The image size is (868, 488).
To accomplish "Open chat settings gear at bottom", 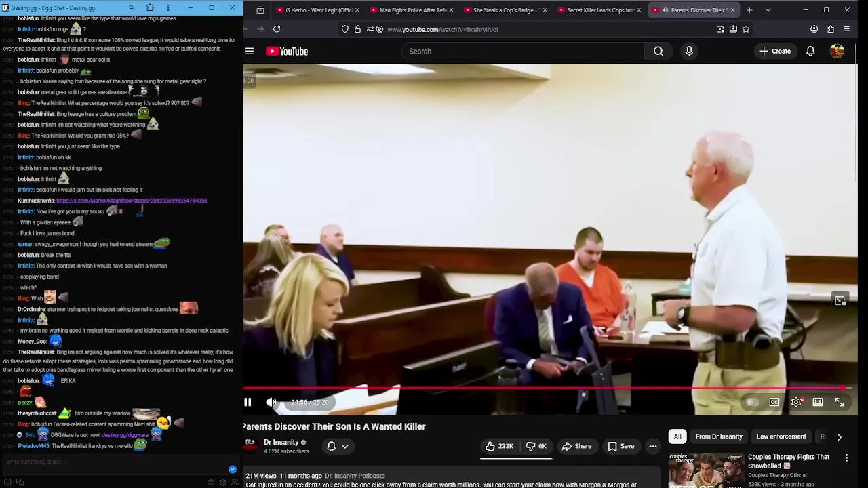I will pos(222,483).
